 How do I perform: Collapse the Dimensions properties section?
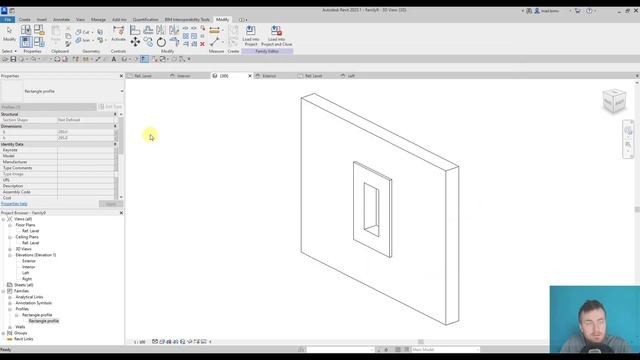[115, 126]
